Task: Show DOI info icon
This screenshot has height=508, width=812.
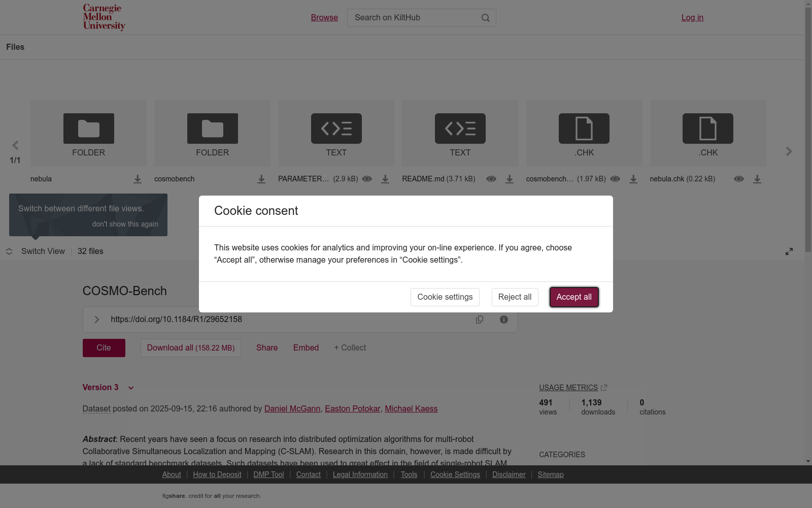Action: pos(504,320)
